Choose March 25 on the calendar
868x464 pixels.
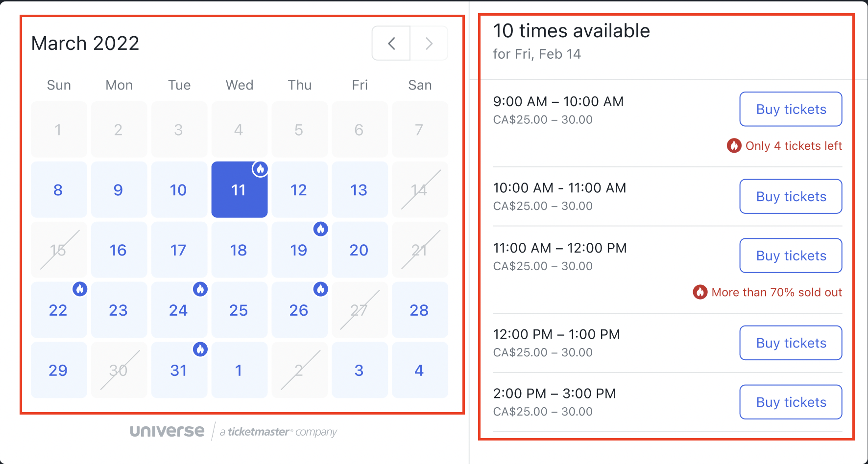pos(240,310)
